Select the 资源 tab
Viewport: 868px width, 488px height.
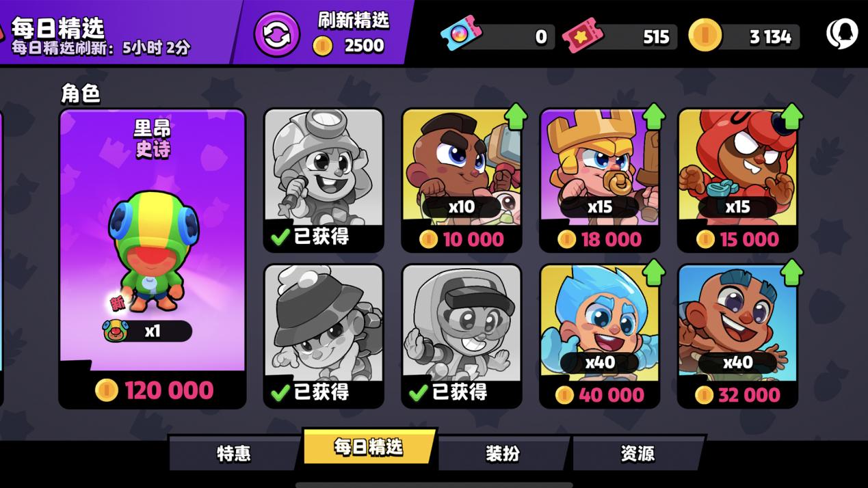[637, 452]
